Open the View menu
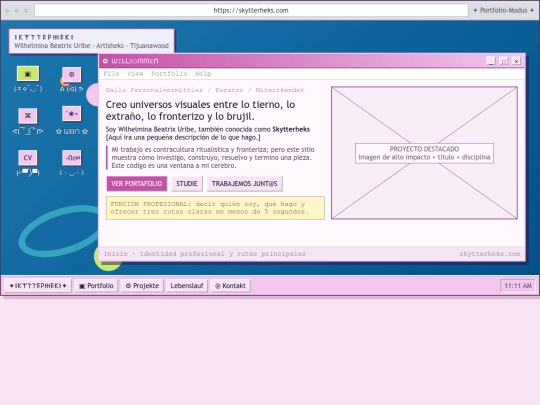 135,74
